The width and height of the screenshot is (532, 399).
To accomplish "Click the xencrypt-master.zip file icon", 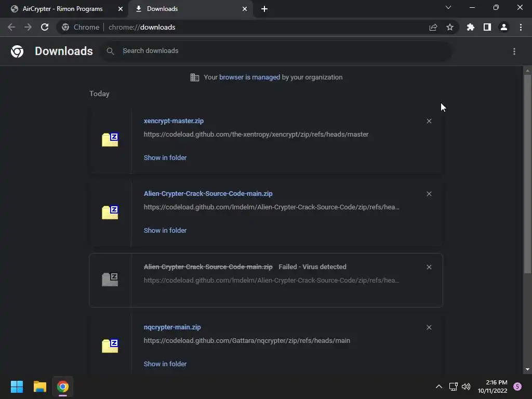I will pos(110,139).
